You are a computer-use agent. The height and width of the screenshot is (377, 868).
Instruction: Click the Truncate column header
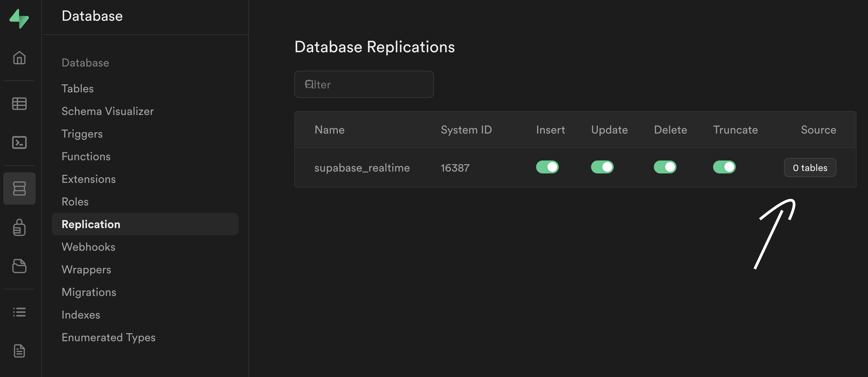[735, 130]
